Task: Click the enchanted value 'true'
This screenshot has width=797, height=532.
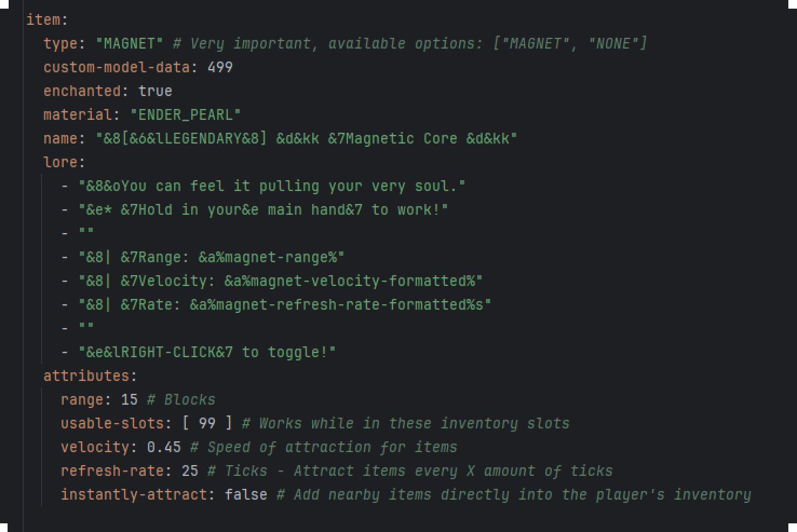Action: point(155,91)
